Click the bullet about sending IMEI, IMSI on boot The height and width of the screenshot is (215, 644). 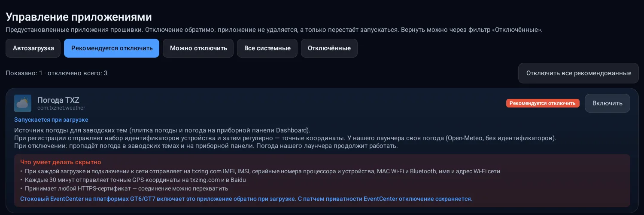pyautogui.click(x=260, y=171)
